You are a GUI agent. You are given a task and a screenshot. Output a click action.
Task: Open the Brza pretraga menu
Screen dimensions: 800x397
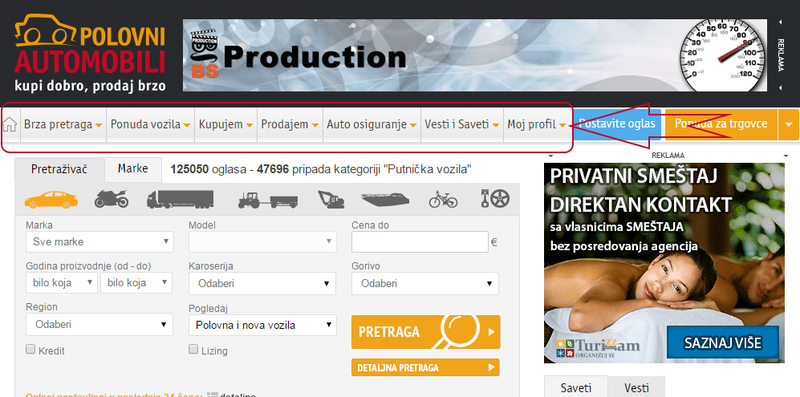point(63,125)
